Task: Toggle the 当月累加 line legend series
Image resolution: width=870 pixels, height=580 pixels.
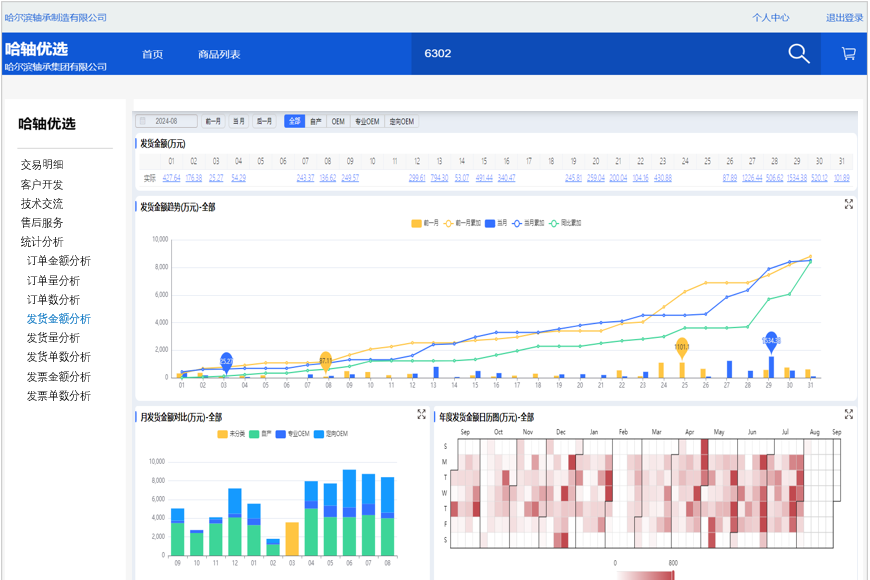Action: coord(528,223)
